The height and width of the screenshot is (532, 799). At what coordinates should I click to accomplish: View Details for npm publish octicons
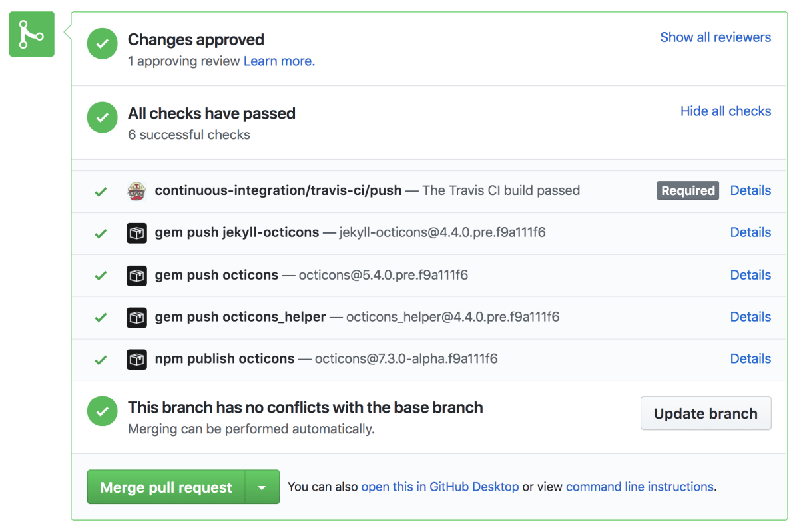coord(750,358)
